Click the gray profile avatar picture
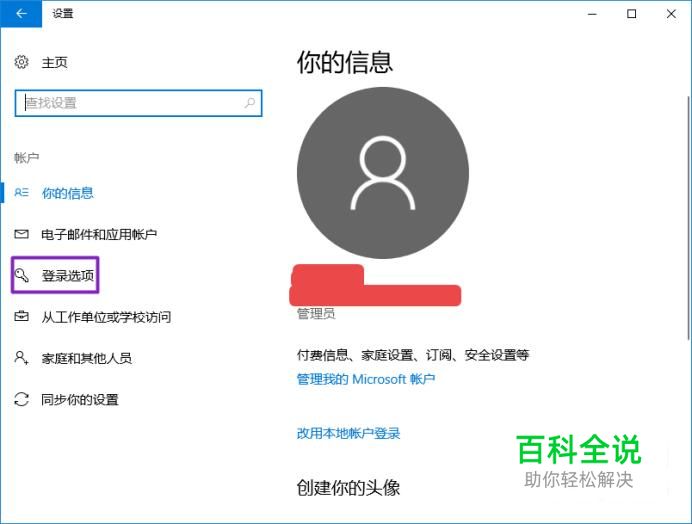 (383, 173)
